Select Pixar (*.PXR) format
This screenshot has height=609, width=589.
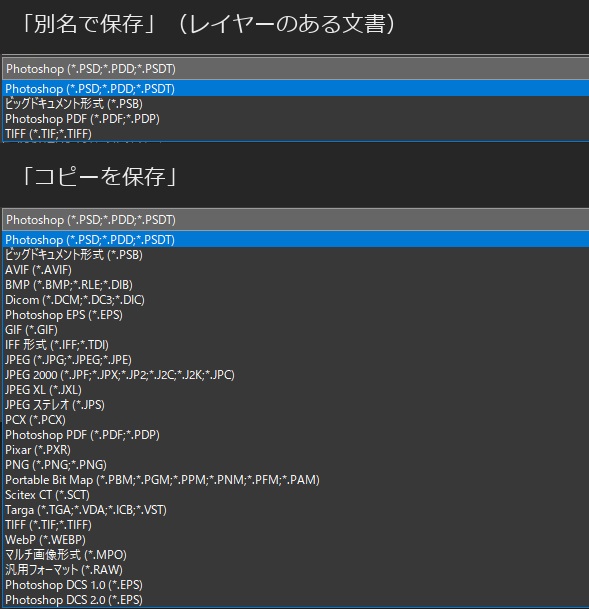(296, 450)
